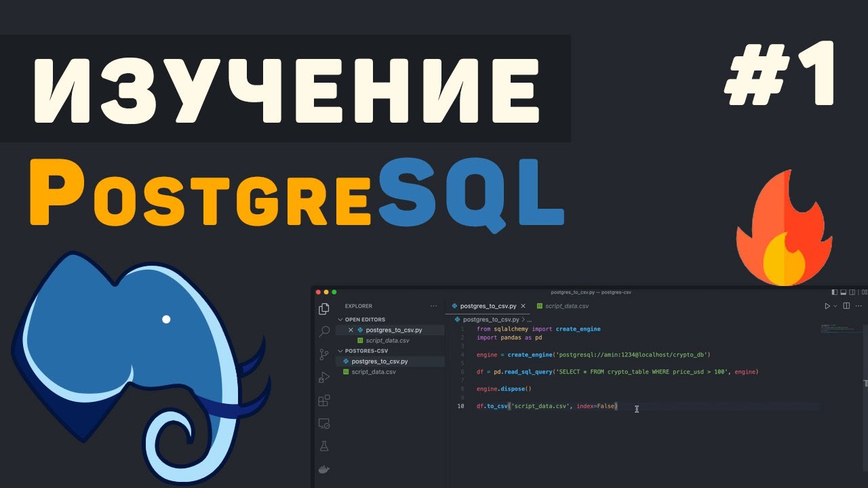The image size is (868, 488).
Task: Open the Docker extension panel
Action: [324, 469]
